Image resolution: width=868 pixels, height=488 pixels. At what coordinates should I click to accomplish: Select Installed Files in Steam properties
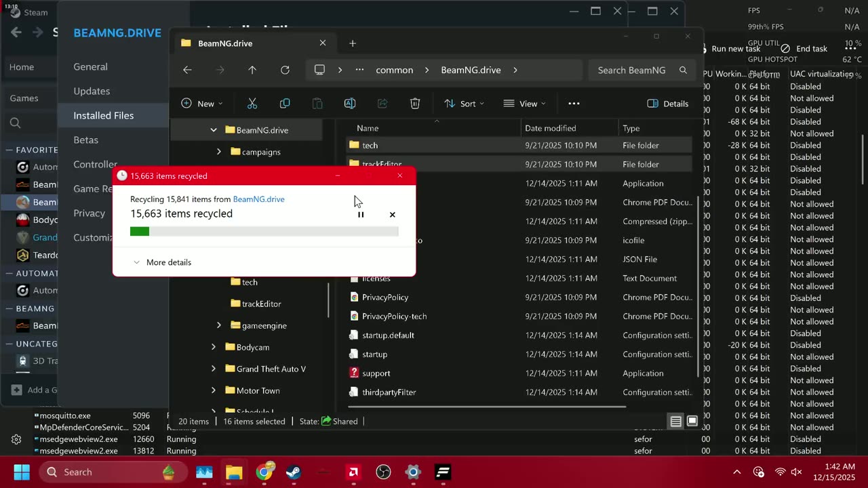(104, 115)
